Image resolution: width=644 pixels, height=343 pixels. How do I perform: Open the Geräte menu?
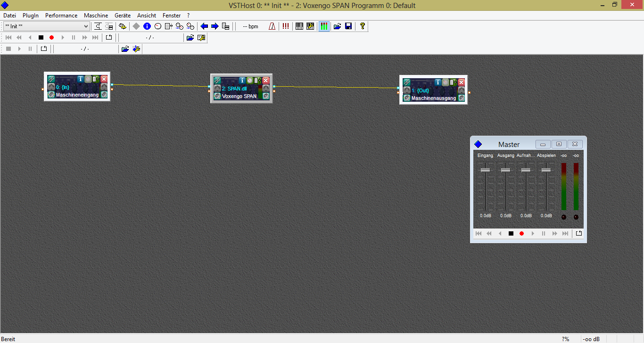click(x=123, y=16)
